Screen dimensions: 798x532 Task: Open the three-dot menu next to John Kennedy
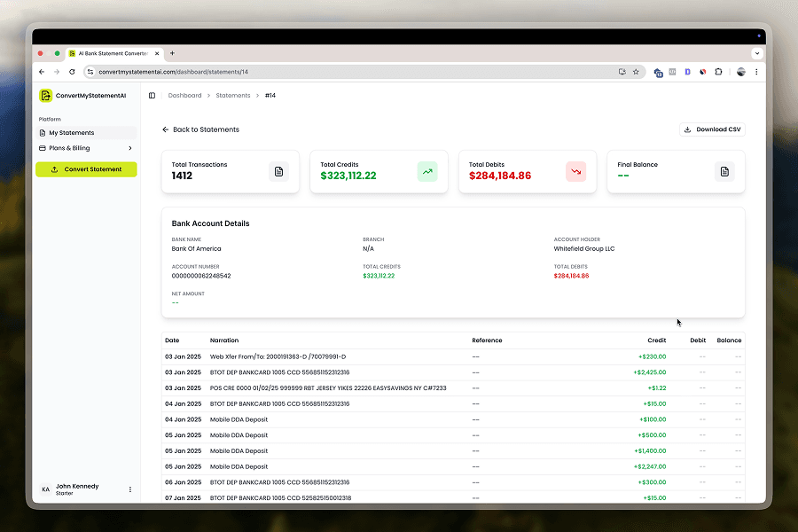(129, 489)
